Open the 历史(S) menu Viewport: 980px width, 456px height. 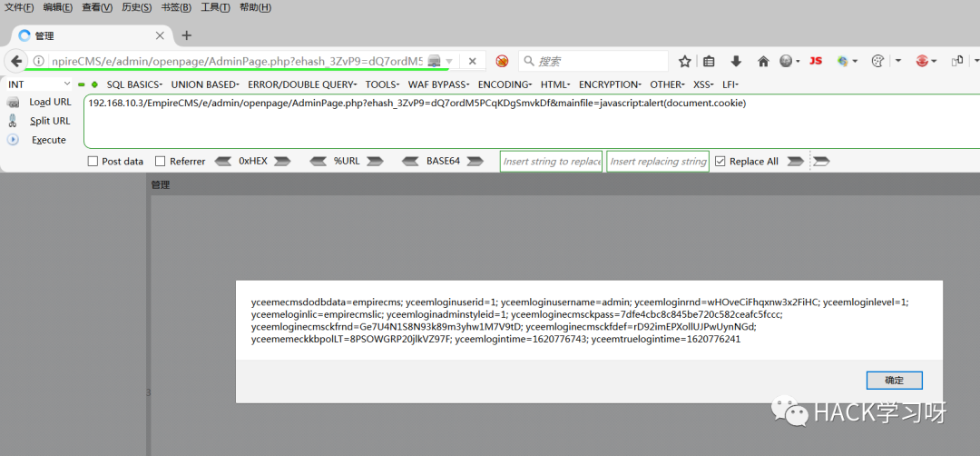click(136, 7)
